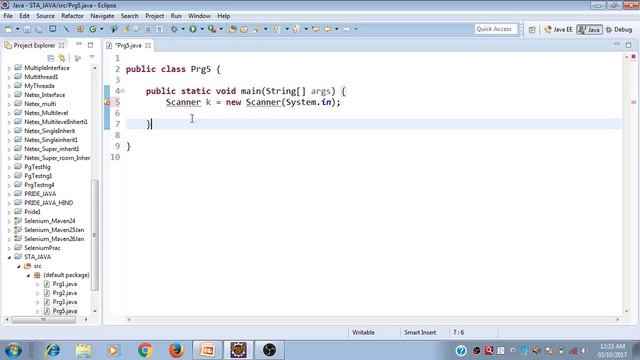Click the New Java Package icon
The image size is (640, 360).
pyautogui.click(x=80, y=29)
